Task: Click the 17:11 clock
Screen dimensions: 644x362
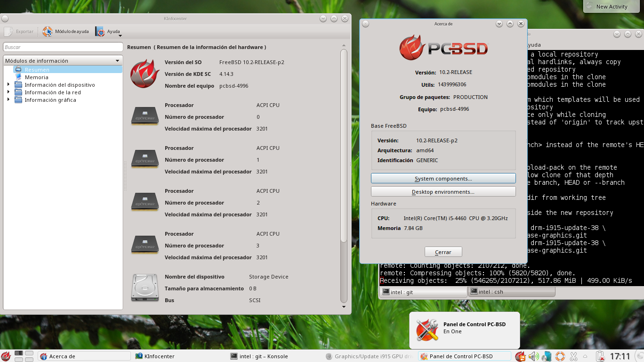Action: 620,356
